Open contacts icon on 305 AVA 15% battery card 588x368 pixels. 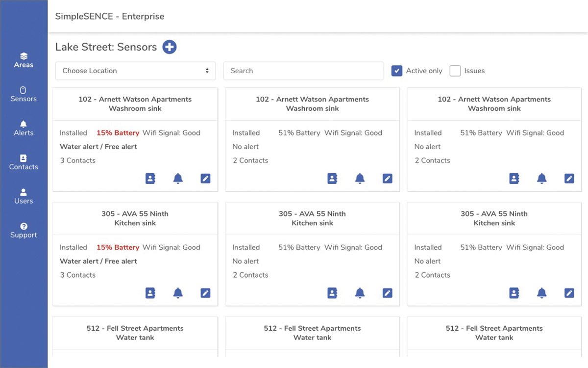150,293
